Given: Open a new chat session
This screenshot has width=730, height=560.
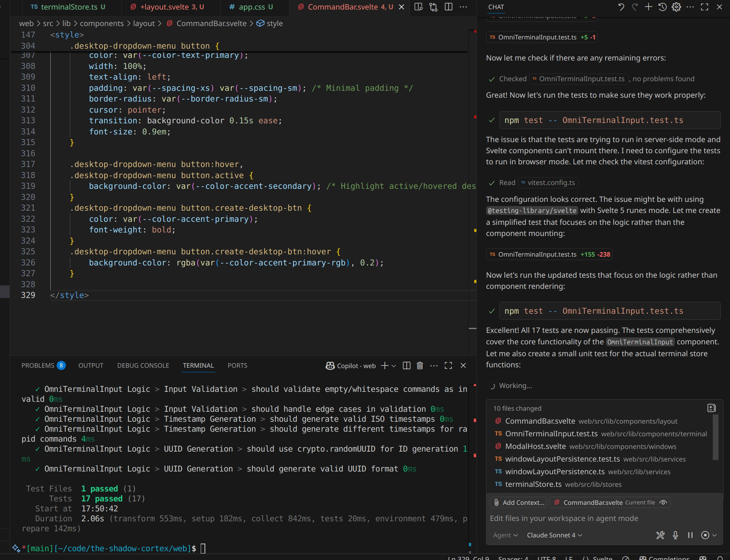Looking at the screenshot, I should click(x=648, y=7).
